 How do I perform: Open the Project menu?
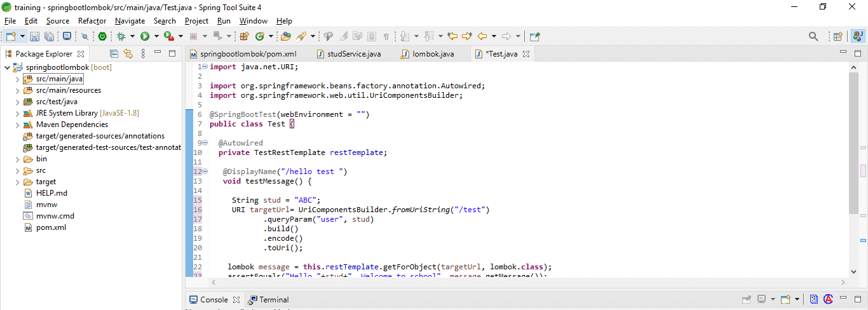point(197,21)
